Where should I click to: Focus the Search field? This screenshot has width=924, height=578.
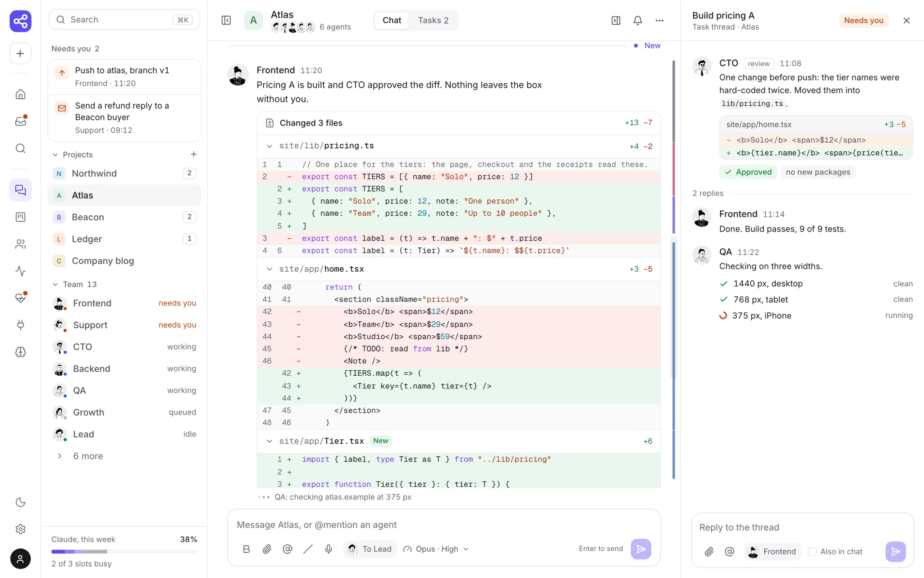(x=124, y=20)
